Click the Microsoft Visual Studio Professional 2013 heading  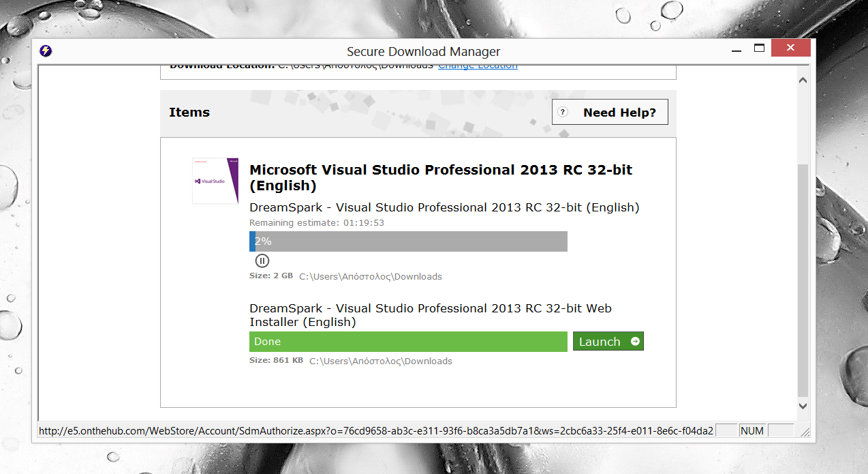tap(441, 177)
